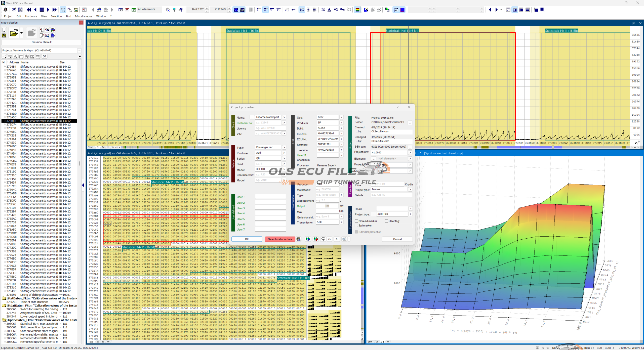Enable the Spi marker checkbox
Image resolution: width=644 pixels, height=350 pixels.
[356, 226]
